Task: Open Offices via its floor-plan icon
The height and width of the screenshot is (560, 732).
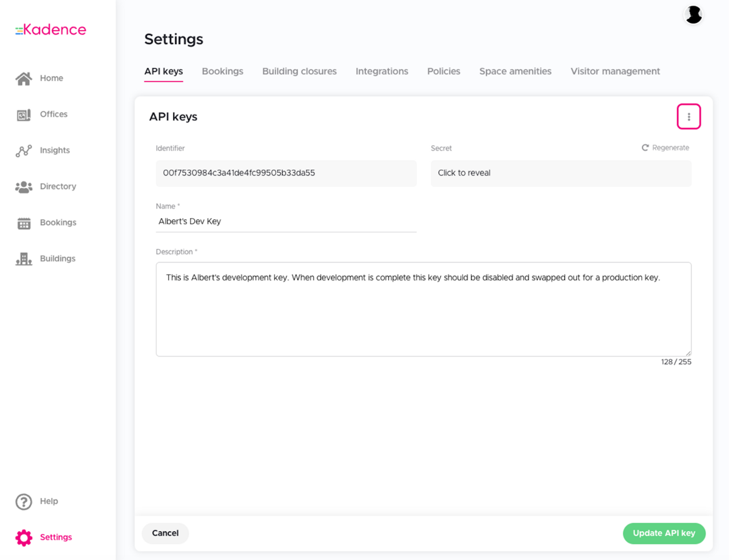Action: 23,115
